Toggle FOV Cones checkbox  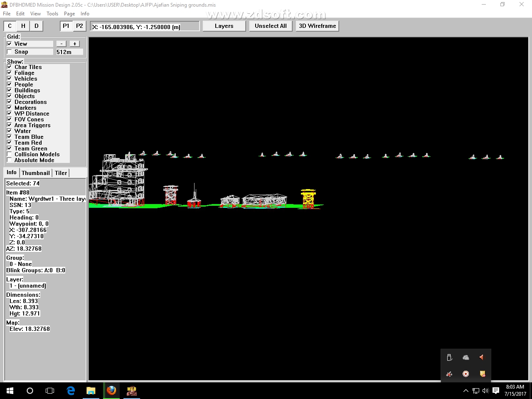pos(10,119)
